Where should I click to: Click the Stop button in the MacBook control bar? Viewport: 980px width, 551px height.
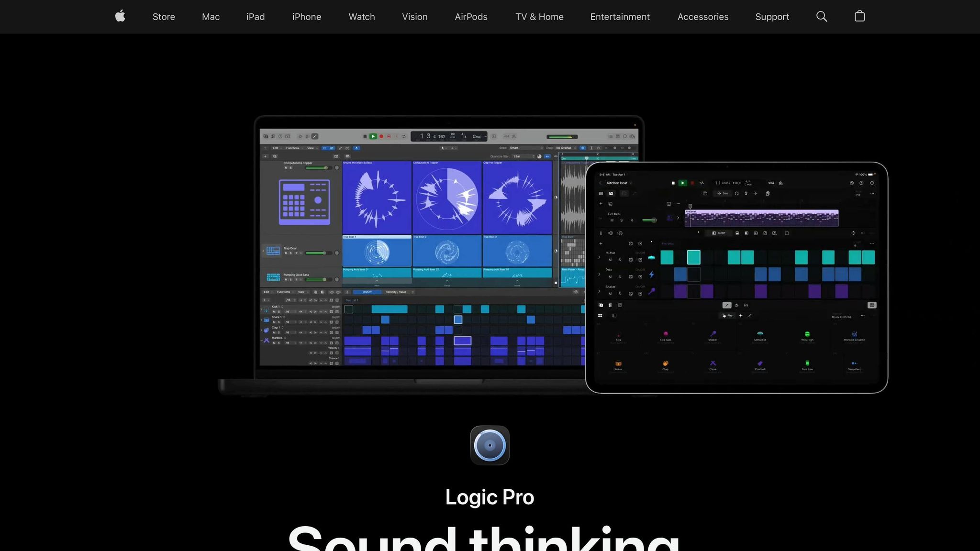365,136
